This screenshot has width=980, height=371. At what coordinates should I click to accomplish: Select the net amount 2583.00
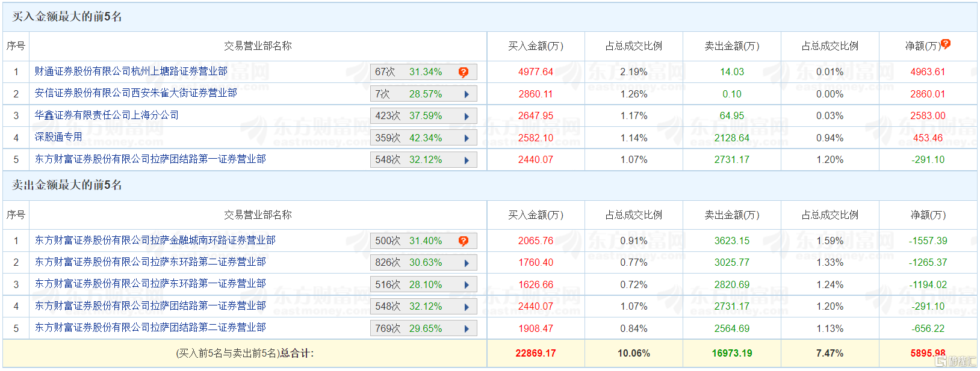(928, 115)
